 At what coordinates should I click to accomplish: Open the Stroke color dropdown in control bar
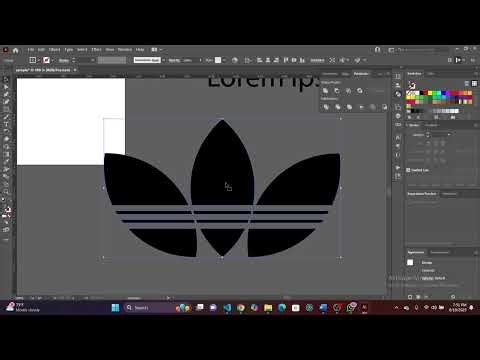coord(53,60)
